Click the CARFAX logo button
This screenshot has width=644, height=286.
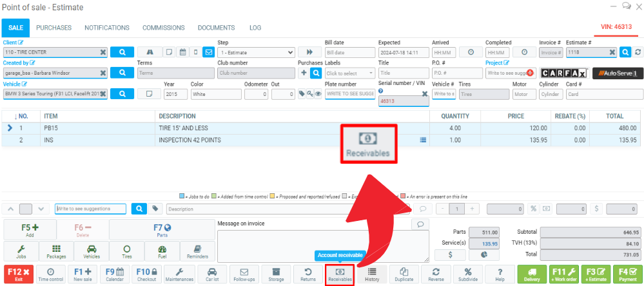tap(563, 73)
